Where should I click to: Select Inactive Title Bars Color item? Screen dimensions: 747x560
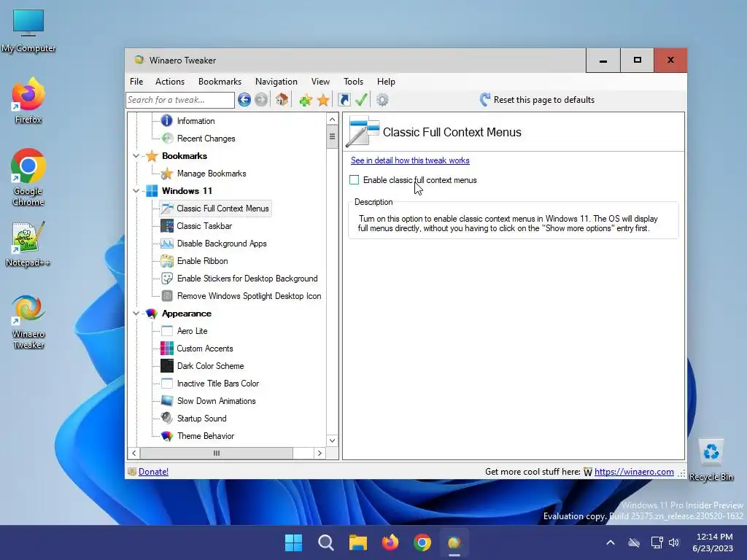217,384
